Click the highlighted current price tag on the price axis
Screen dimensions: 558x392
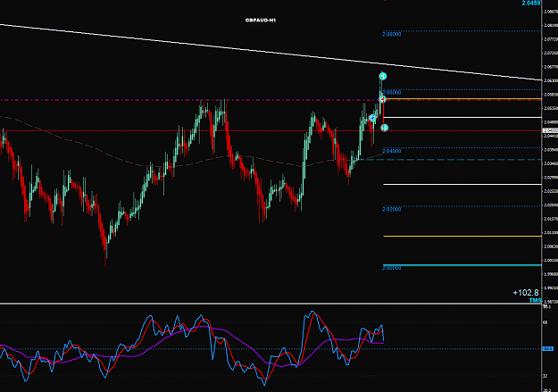click(550, 130)
